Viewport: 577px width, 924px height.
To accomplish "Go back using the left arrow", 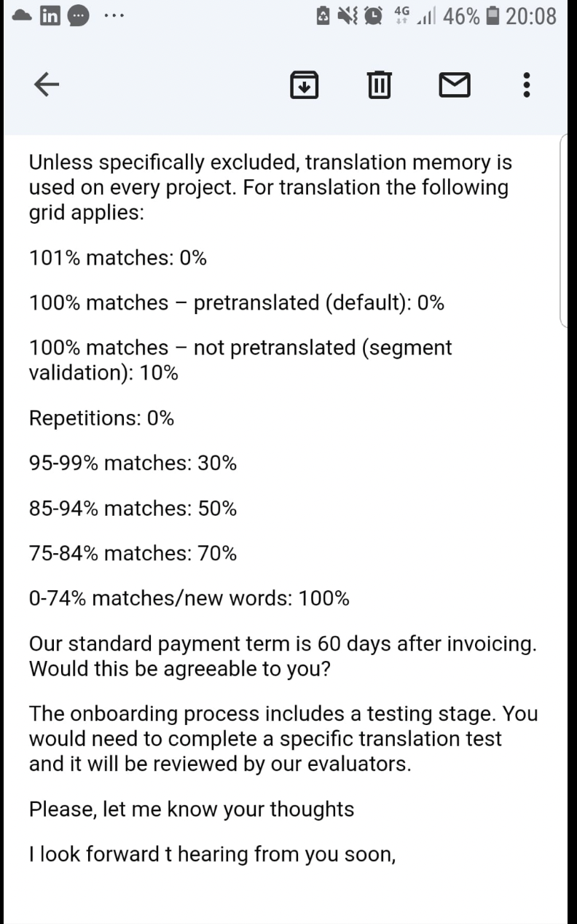I will tap(47, 85).
